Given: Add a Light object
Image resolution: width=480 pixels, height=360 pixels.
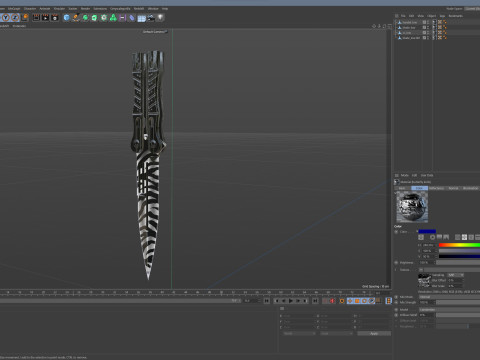Looking at the screenshot, I should pos(161,18).
